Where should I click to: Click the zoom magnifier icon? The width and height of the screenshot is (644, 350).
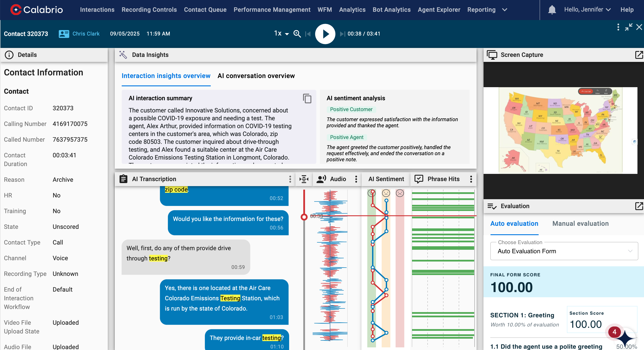tap(297, 34)
